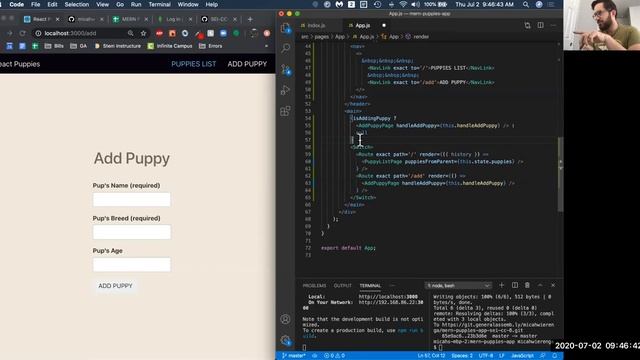This screenshot has width=640, height=360.
Task: Open the Accounts icon in VS Code activity bar
Action: pyautogui.click(x=285, y=319)
